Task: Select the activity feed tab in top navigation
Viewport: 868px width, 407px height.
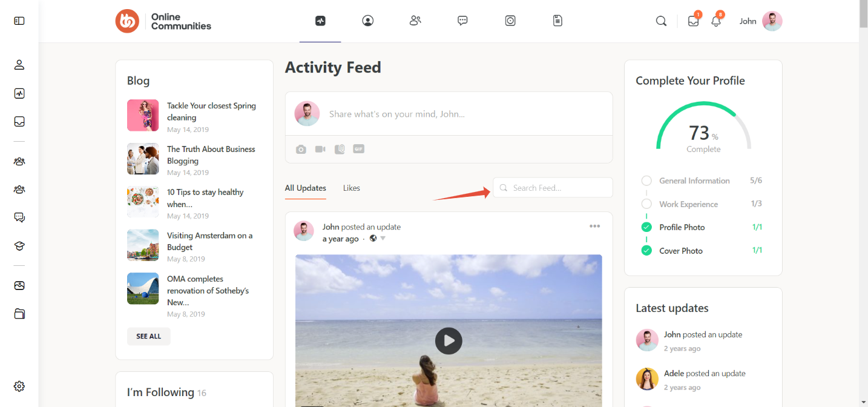Action: pos(320,21)
